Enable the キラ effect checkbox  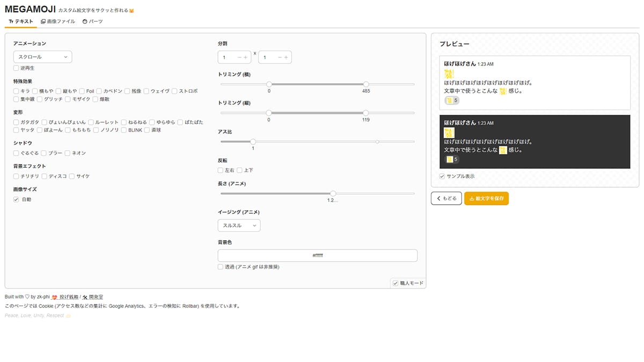tap(16, 91)
